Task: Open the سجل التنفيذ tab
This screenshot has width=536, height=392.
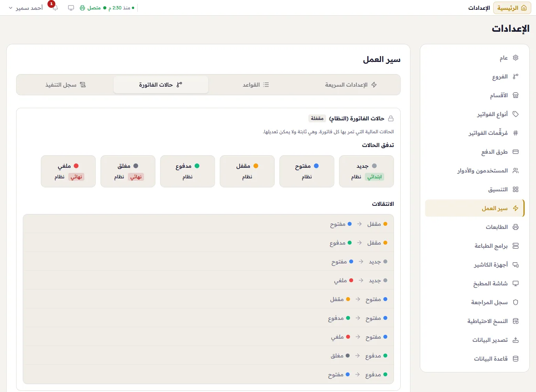Action: [x=66, y=85]
